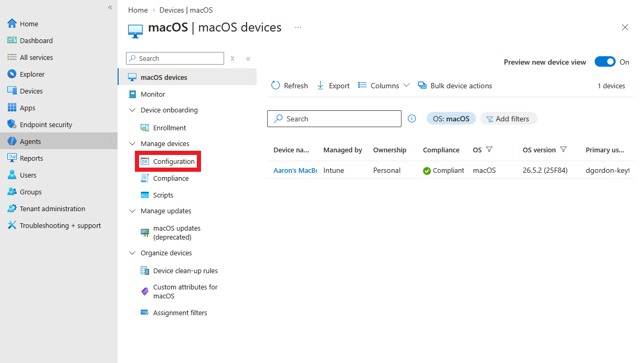This screenshot has height=363, width=644.
Task: Click the OS version column filter icon
Action: tap(563, 150)
